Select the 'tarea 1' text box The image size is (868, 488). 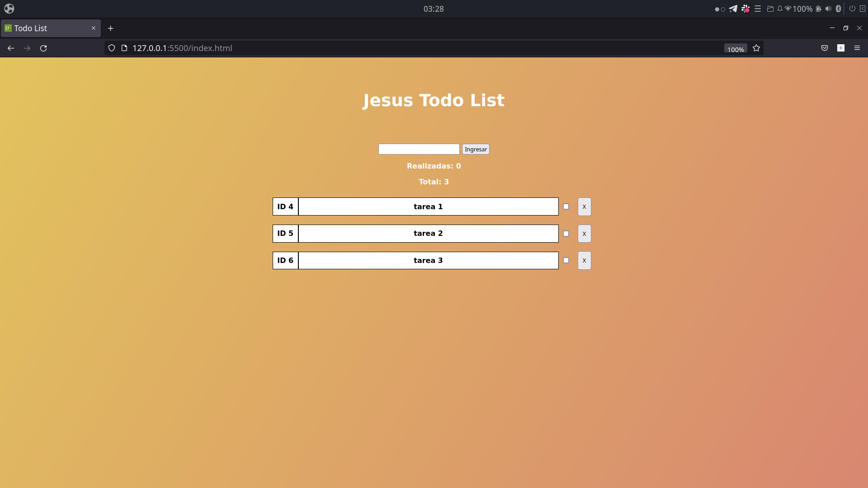click(428, 206)
